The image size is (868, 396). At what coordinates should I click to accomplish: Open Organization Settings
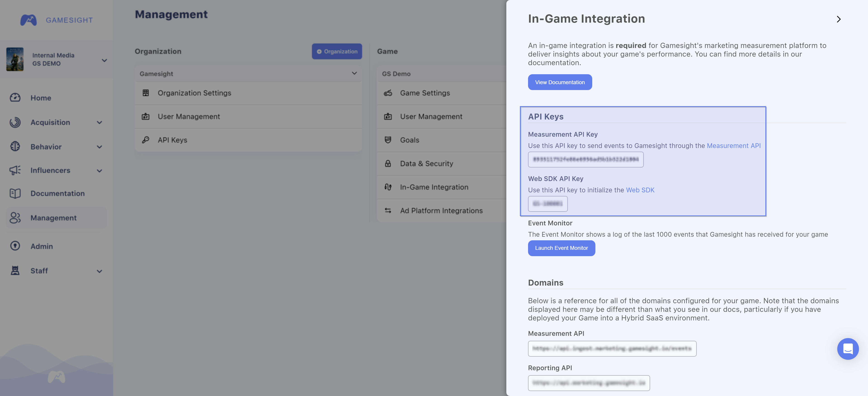pyautogui.click(x=248, y=93)
